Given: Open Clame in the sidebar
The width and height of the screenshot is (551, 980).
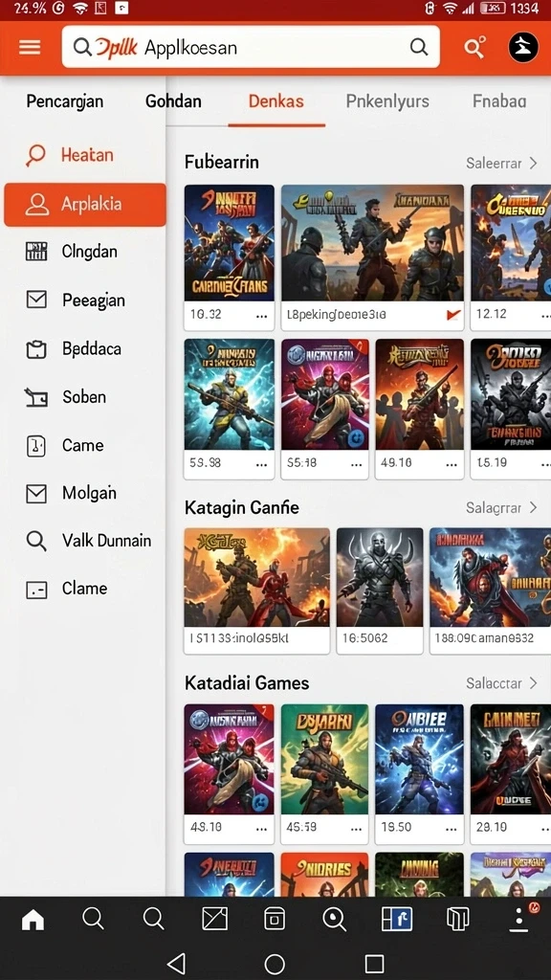Looking at the screenshot, I should pyautogui.click(x=84, y=589).
